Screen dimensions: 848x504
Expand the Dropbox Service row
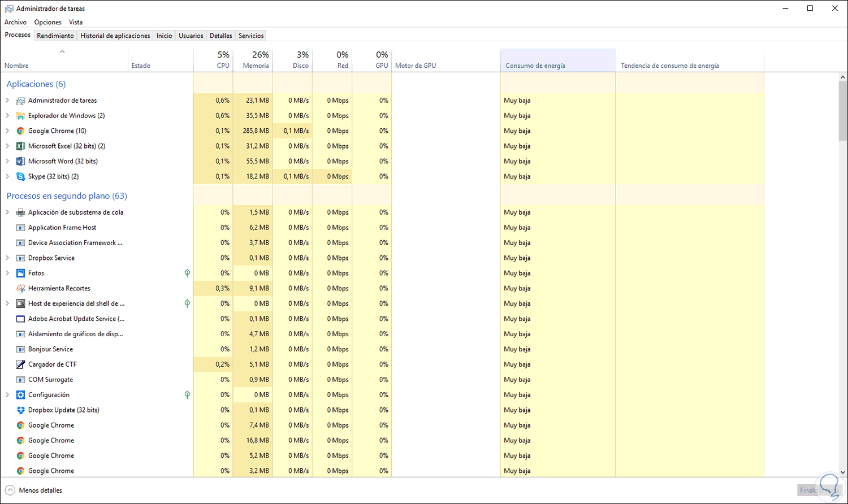click(7, 258)
